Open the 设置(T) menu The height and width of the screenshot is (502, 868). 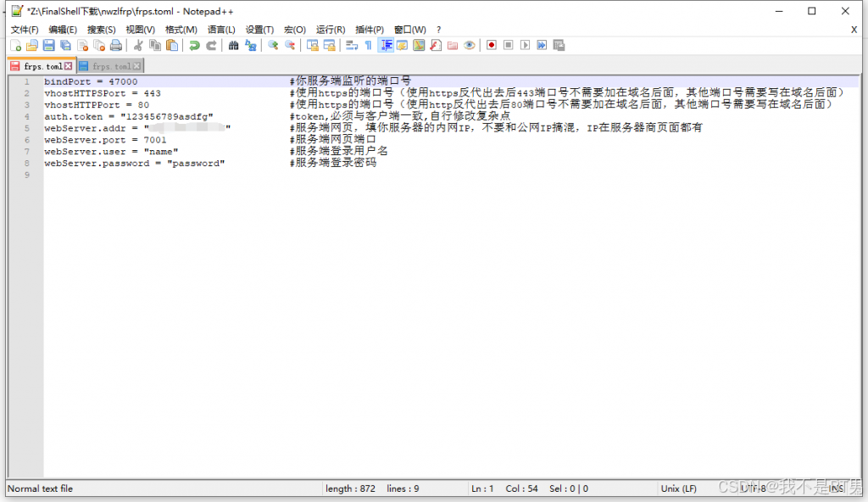coord(259,30)
